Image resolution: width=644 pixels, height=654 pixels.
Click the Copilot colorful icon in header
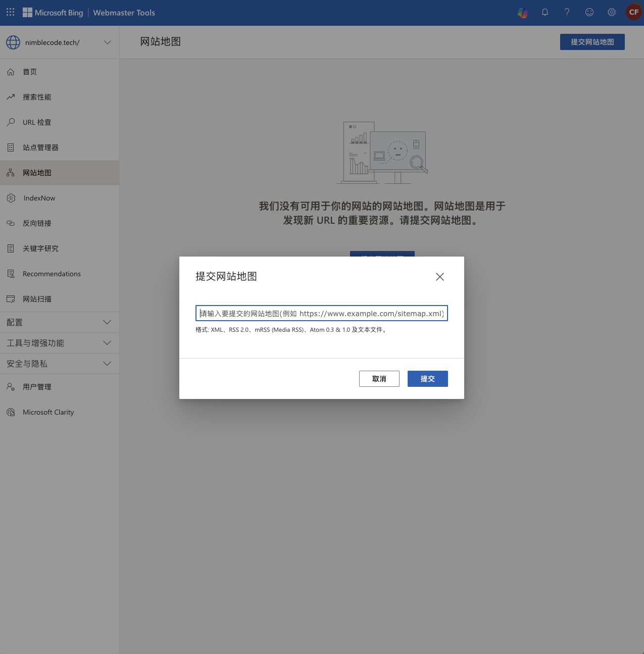(x=523, y=13)
